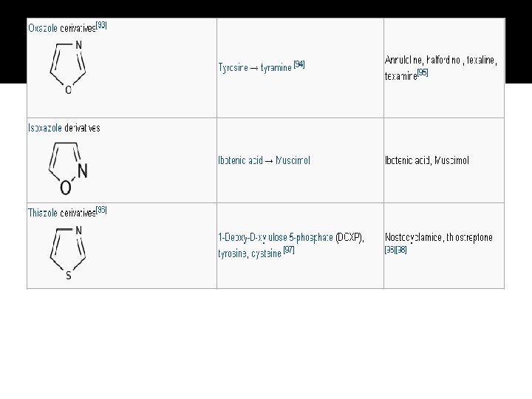Open the Oxazole link
The width and height of the screenshot is (532, 399).
click(x=43, y=28)
